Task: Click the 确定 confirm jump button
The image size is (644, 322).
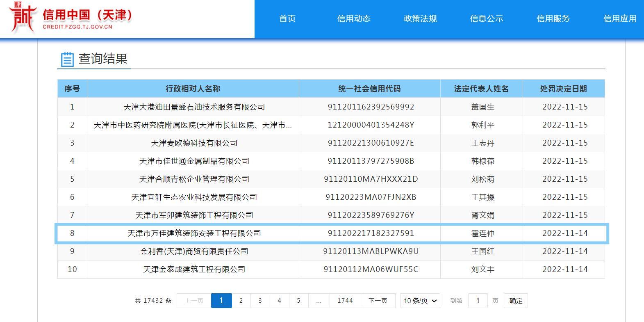Action: tap(516, 301)
